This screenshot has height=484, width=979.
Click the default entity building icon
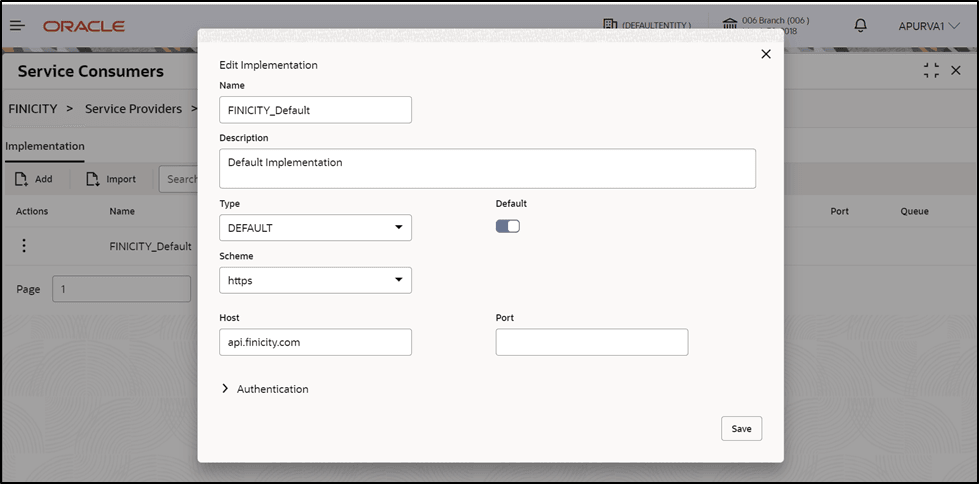pyautogui.click(x=610, y=25)
